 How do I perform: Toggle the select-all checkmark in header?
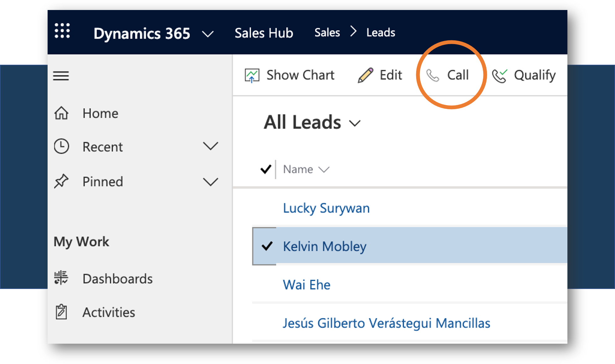(266, 169)
